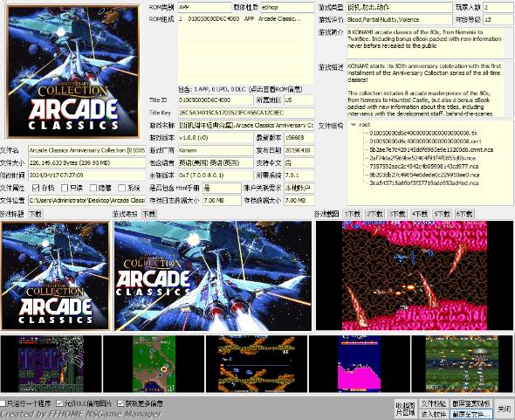The width and height of the screenshot is (515, 420).
Task: Click the 最新版本 196608 field
Action: 299,138
